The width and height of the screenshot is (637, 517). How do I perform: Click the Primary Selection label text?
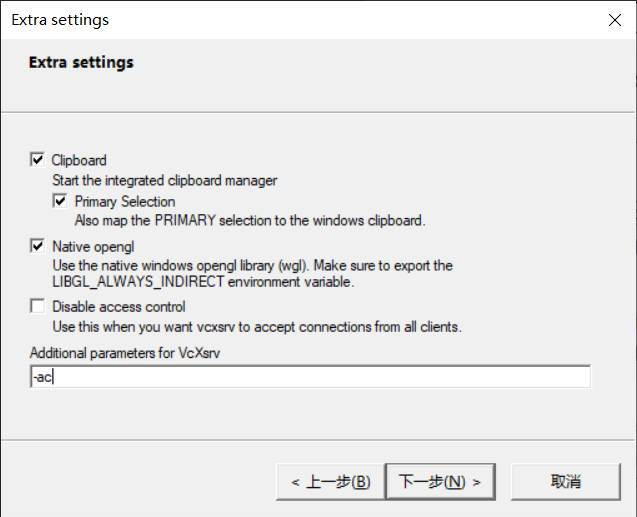124,201
